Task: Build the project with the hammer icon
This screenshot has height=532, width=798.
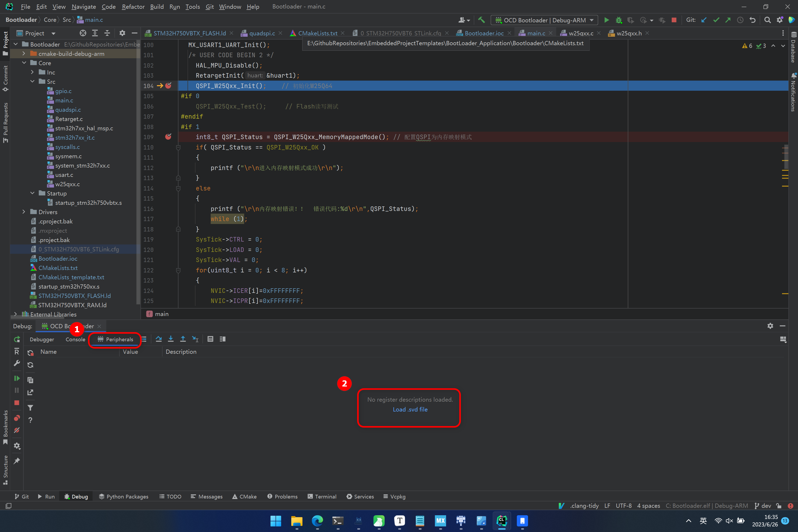Action: click(x=481, y=20)
